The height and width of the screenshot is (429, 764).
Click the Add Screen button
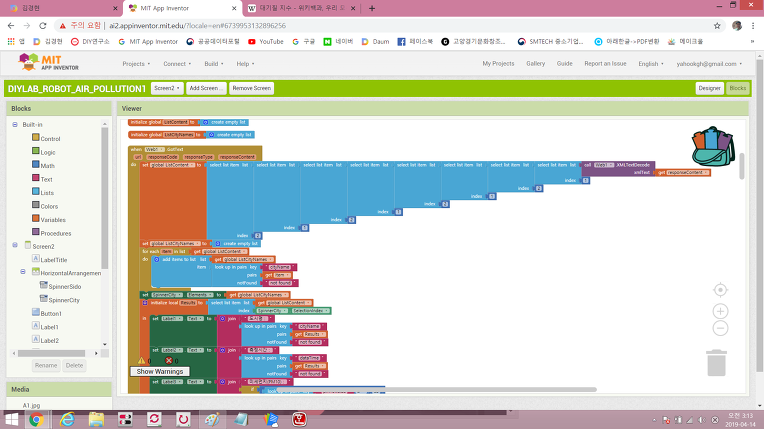tap(206, 88)
